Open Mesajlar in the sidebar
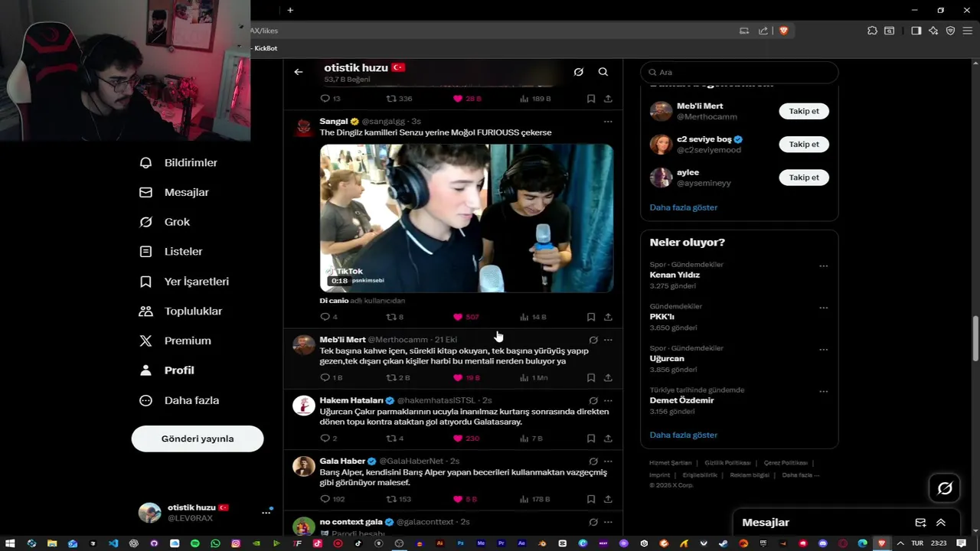Image resolution: width=980 pixels, height=551 pixels. tap(174, 192)
